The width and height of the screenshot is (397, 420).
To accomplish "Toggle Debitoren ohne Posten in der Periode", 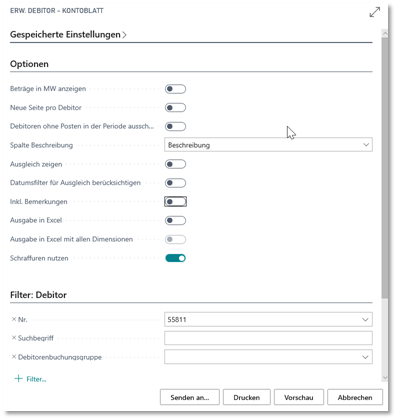I will click(x=175, y=126).
